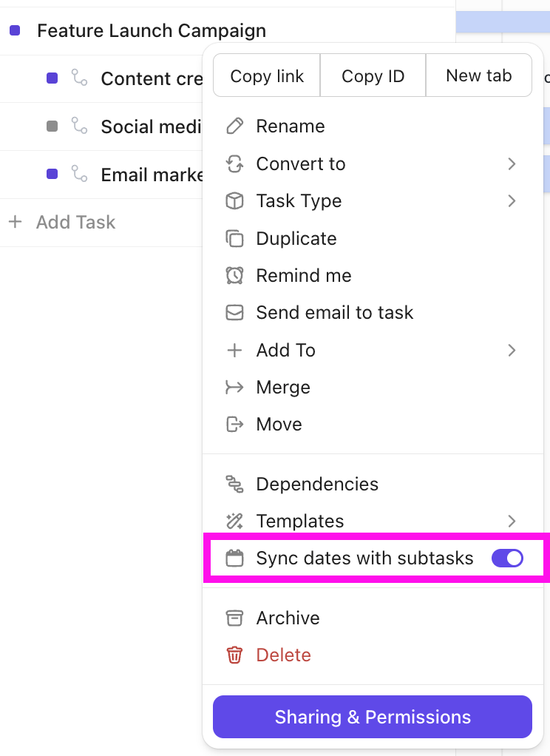Click the Duplicate copy icon

pos(235,239)
